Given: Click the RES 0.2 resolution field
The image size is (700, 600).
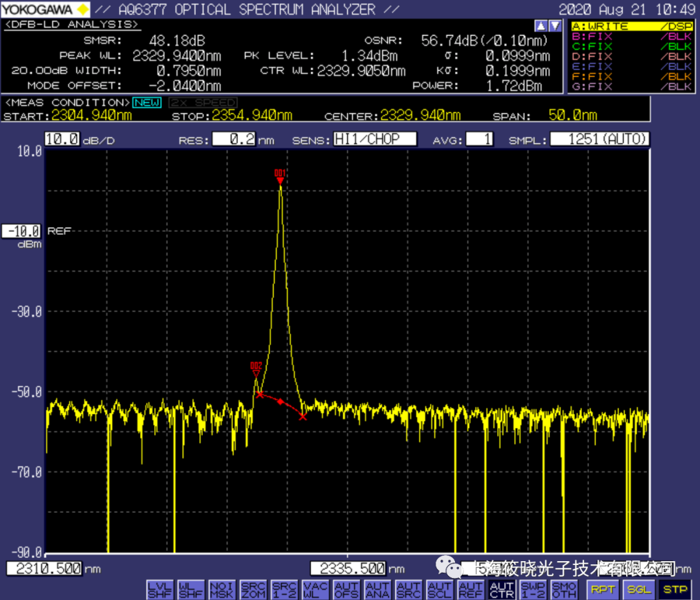Looking at the screenshot, I should (x=233, y=139).
